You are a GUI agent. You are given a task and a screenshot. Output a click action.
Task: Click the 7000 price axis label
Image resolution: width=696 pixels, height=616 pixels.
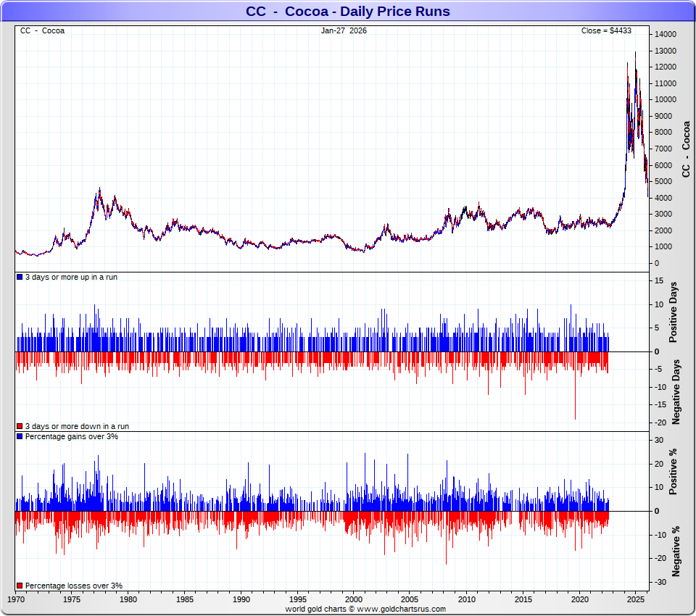(663, 149)
